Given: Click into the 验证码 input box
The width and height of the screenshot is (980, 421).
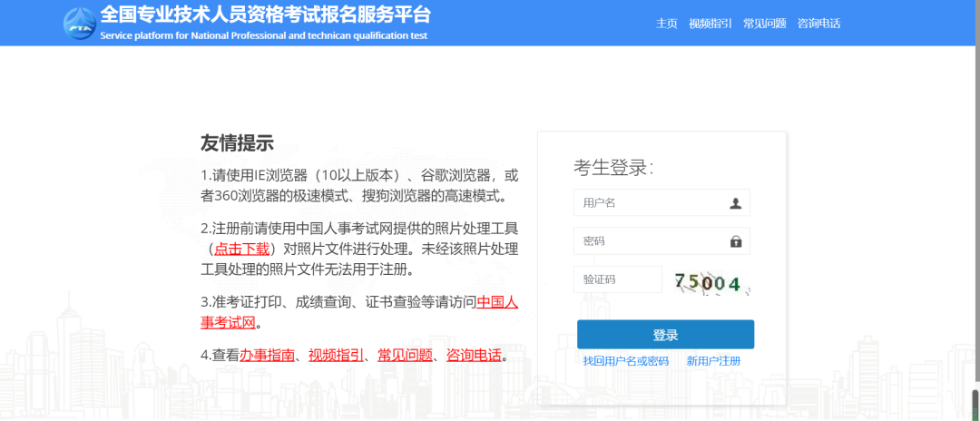Looking at the screenshot, I should point(617,279).
